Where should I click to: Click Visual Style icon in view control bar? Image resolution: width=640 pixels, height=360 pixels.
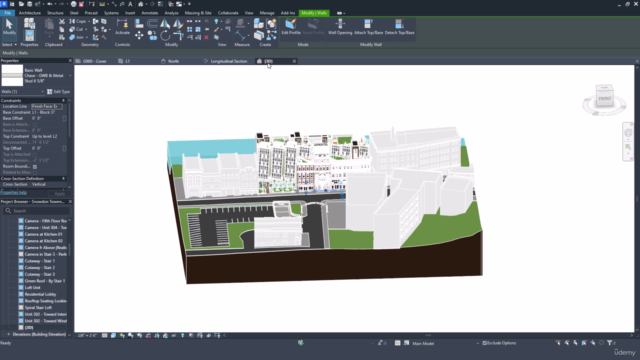click(113, 336)
